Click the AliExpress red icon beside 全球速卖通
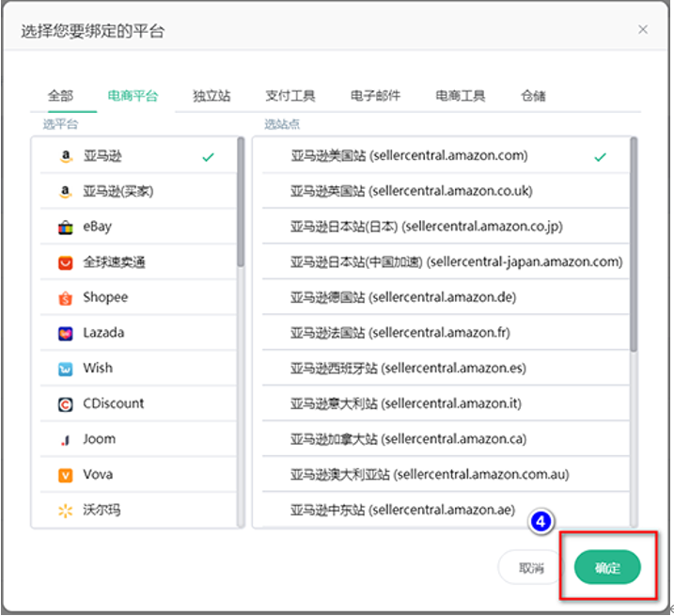This screenshot has height=616, width=674. 66,262
